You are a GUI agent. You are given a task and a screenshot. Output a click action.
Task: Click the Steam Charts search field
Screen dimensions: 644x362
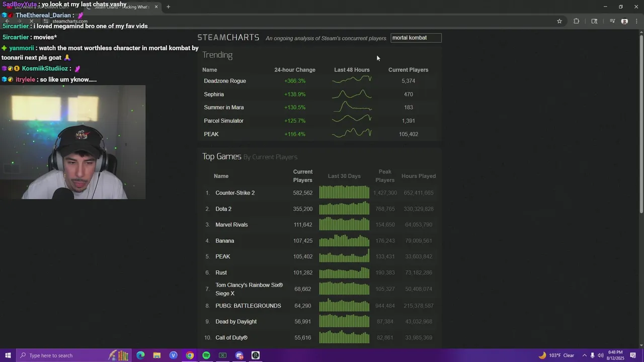416,38
